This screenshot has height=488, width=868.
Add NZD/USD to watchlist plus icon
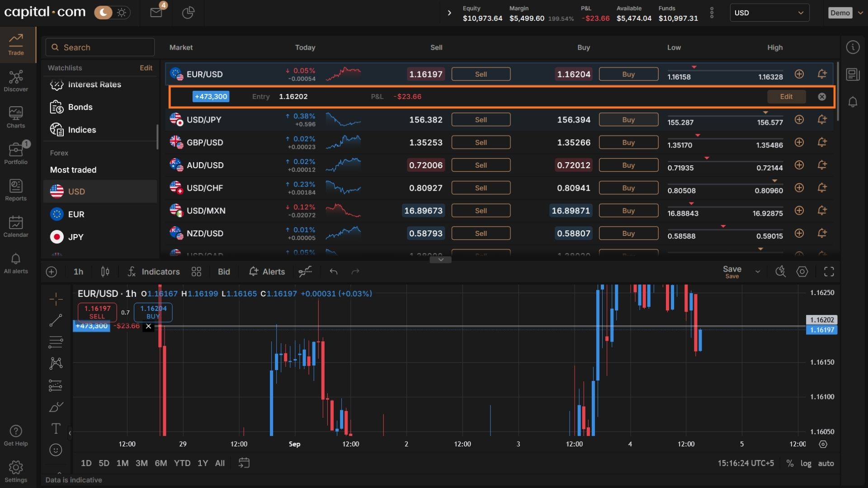point(799,233)
